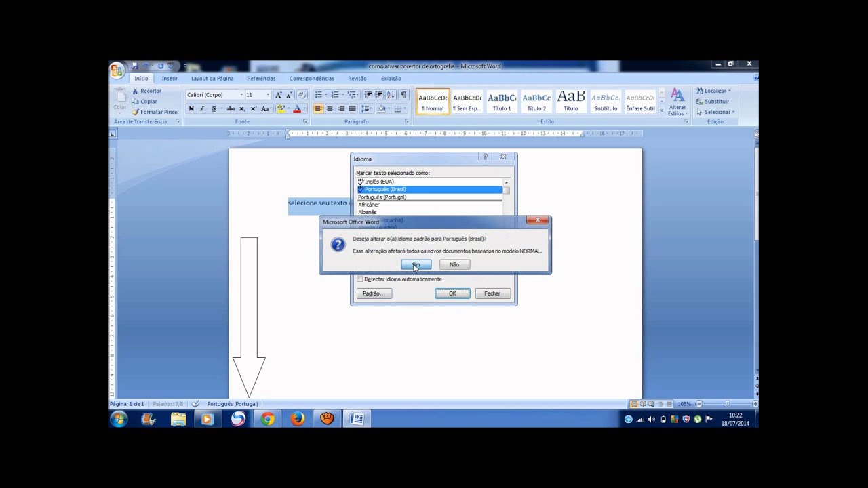Click Substituir replace icon
The width and height of the screenshot is (868, 488).
click(x=713, y=102)
